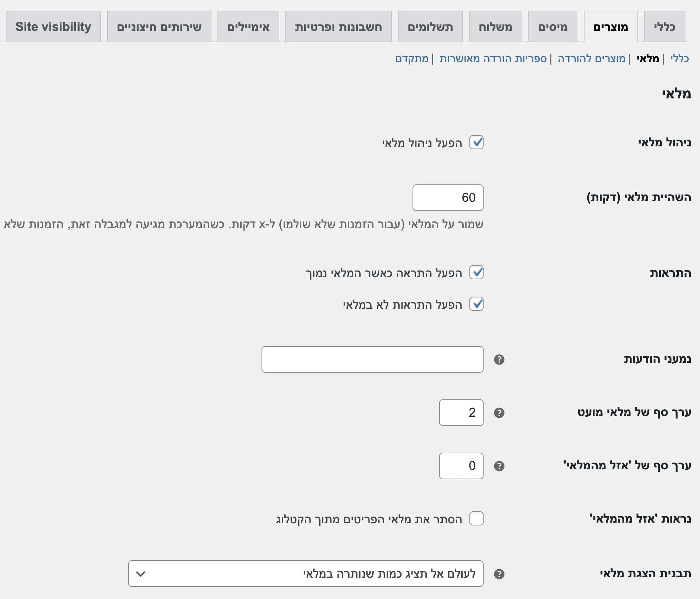
Task: Show help icon for ערך סף של מלאי מועט
Action: (x=499, y=413)
